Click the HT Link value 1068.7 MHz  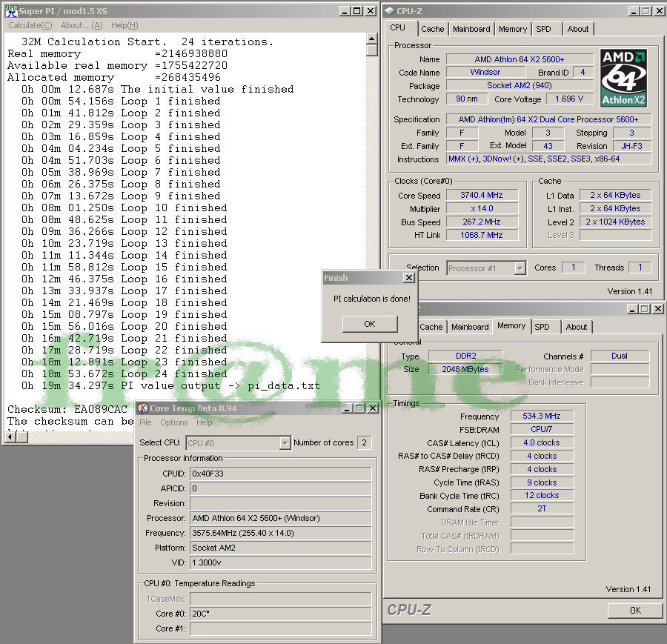[x=482, y=235]
